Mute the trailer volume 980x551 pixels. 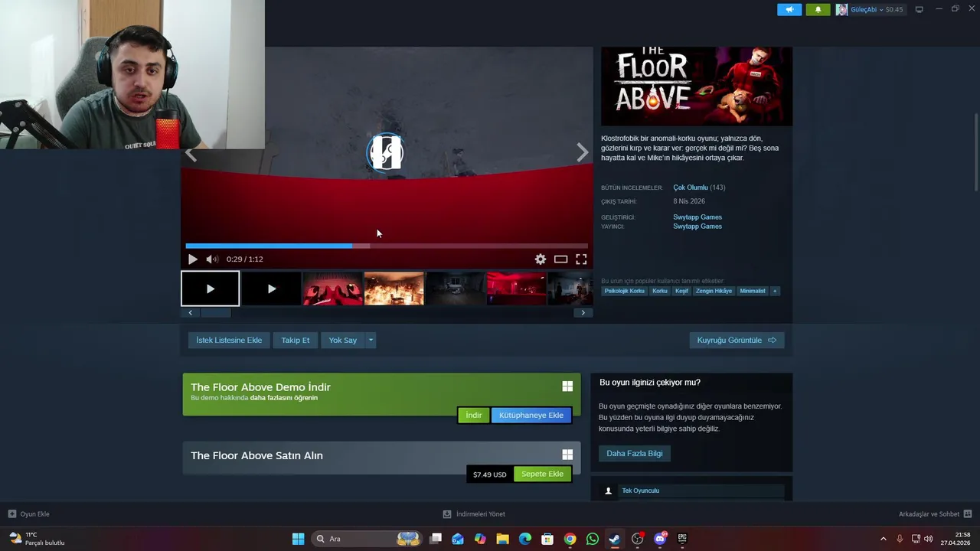tap(212, 259)
